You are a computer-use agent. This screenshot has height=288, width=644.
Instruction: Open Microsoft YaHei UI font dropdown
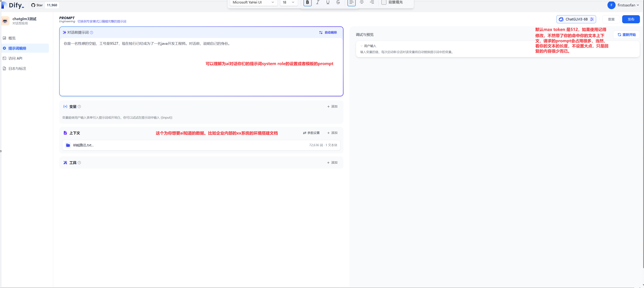tap(253, 3)
